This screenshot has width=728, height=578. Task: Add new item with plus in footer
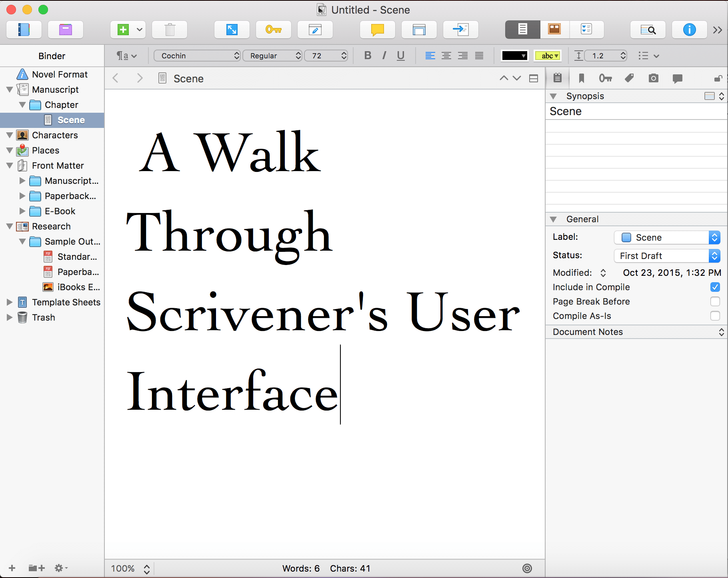[12, 568]
